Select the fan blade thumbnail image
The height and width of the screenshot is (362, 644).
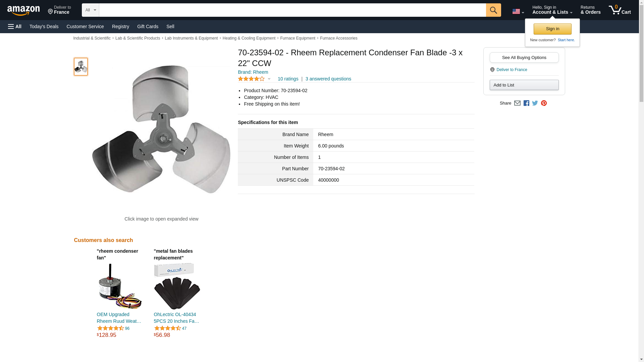click(x=81, y=67)
